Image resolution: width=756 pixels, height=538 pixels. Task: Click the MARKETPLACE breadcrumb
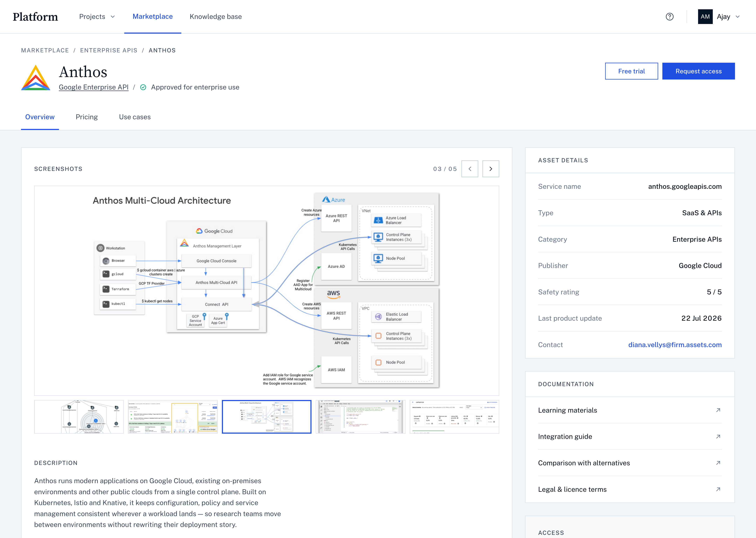coord(45,50)
